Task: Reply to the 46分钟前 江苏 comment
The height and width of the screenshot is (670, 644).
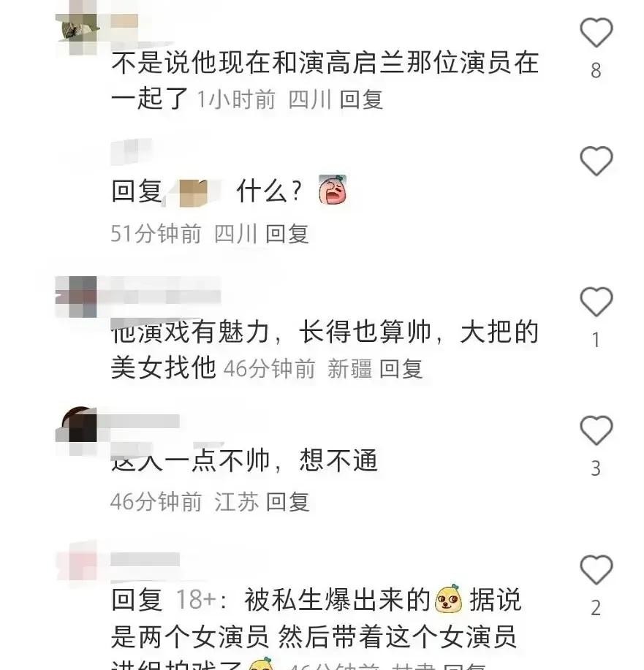Action: click(x=287, y=502)
